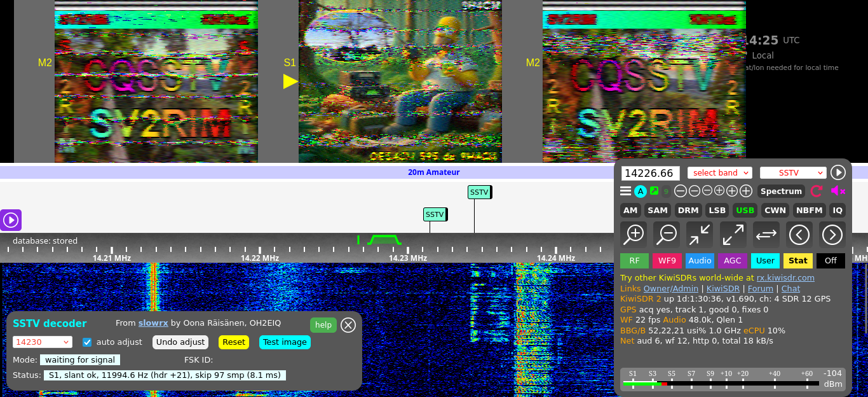
Task: Open the RF tab
Action: tap(634, 260)
